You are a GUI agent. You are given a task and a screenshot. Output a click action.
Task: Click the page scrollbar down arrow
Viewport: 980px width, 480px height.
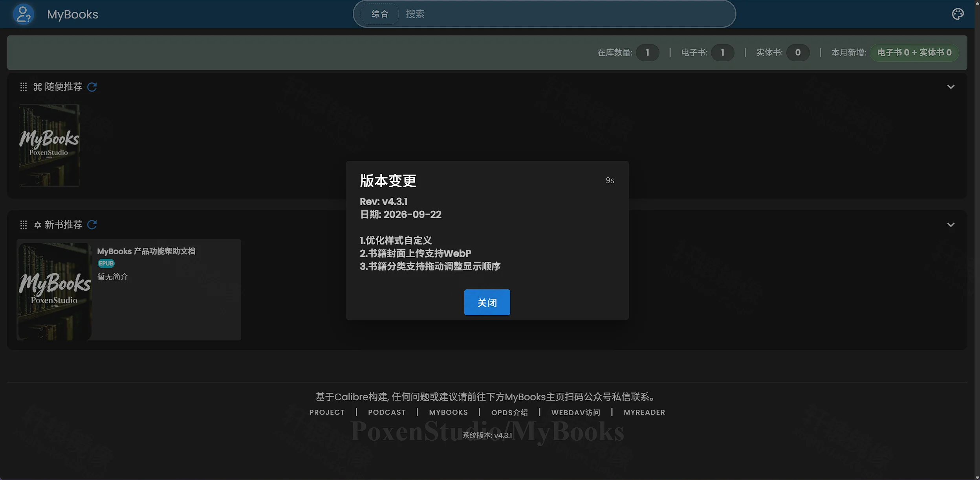977,477
